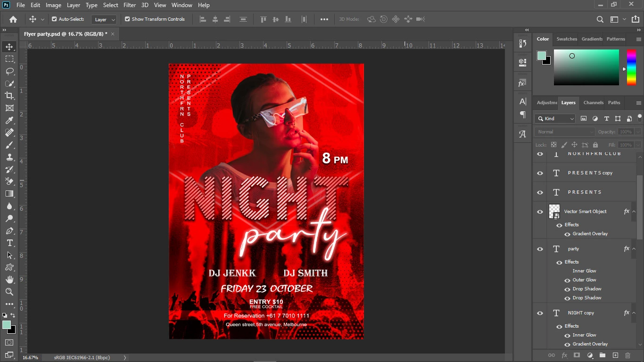Image resolution: width=644 pixels, height=362 pixels.
Task: Select the Hand tool
Action: coord(9,280)
